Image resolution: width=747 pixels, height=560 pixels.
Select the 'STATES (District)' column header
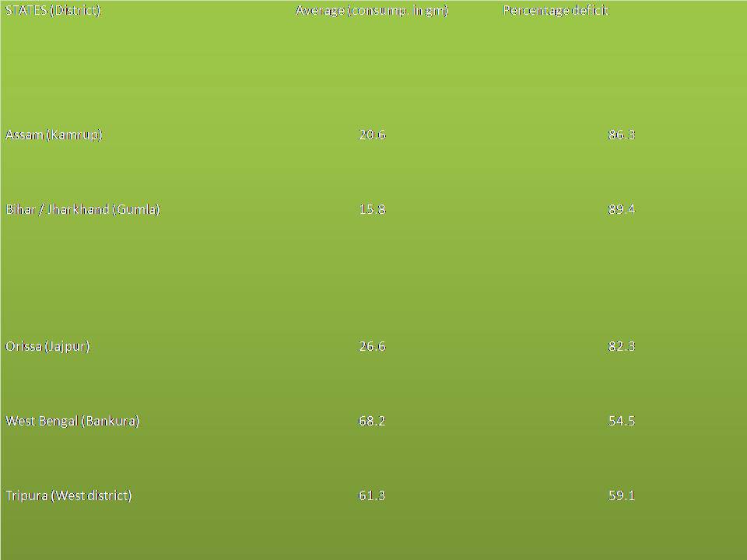click(53, 10)
